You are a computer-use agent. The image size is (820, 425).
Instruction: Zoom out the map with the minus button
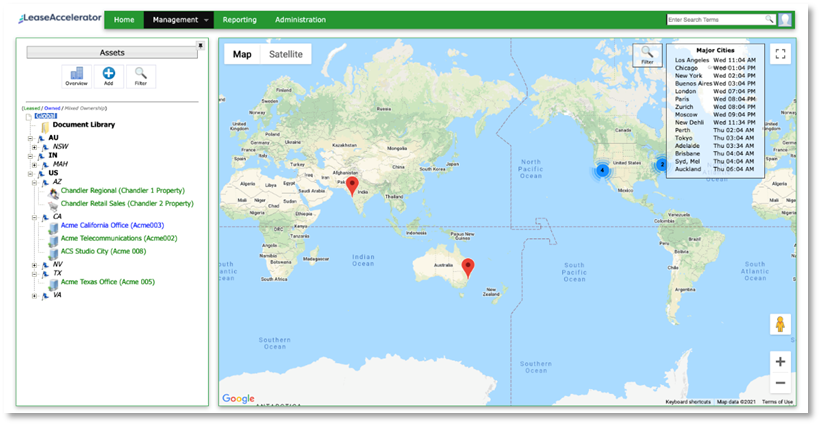(x=780, y=383)
